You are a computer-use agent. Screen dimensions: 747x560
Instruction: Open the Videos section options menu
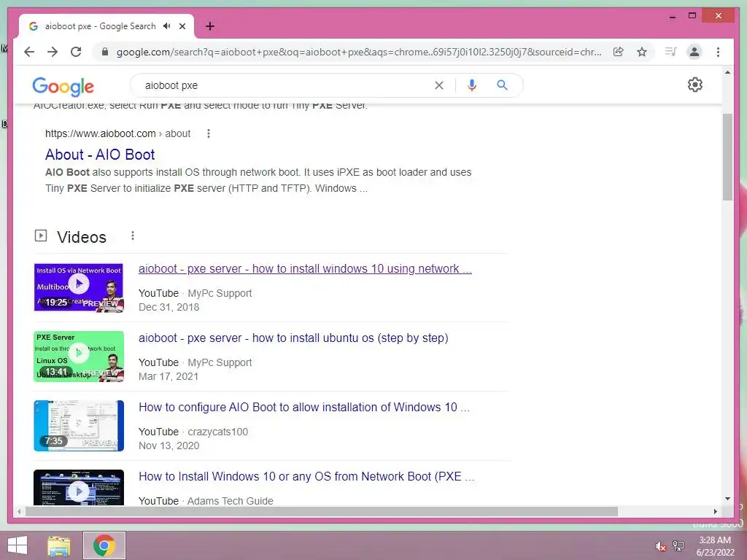(133, 236)
